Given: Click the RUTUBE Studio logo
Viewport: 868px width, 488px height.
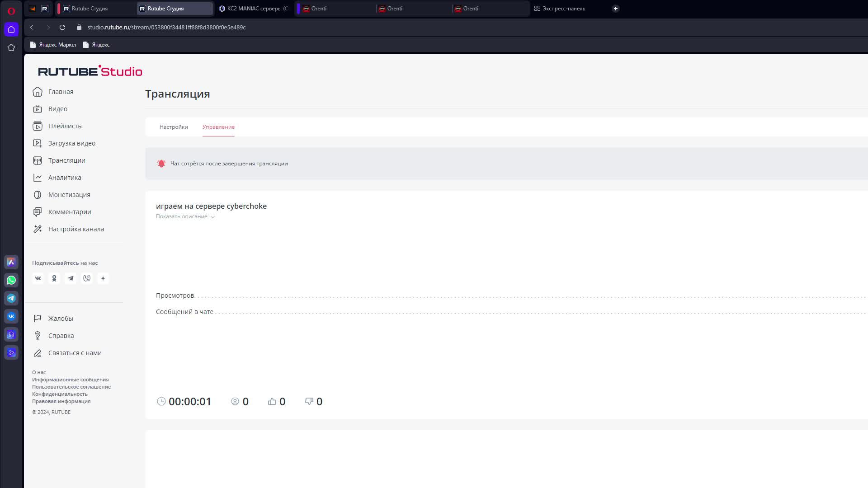Looking at the screenshot, I should click(90, 71).
